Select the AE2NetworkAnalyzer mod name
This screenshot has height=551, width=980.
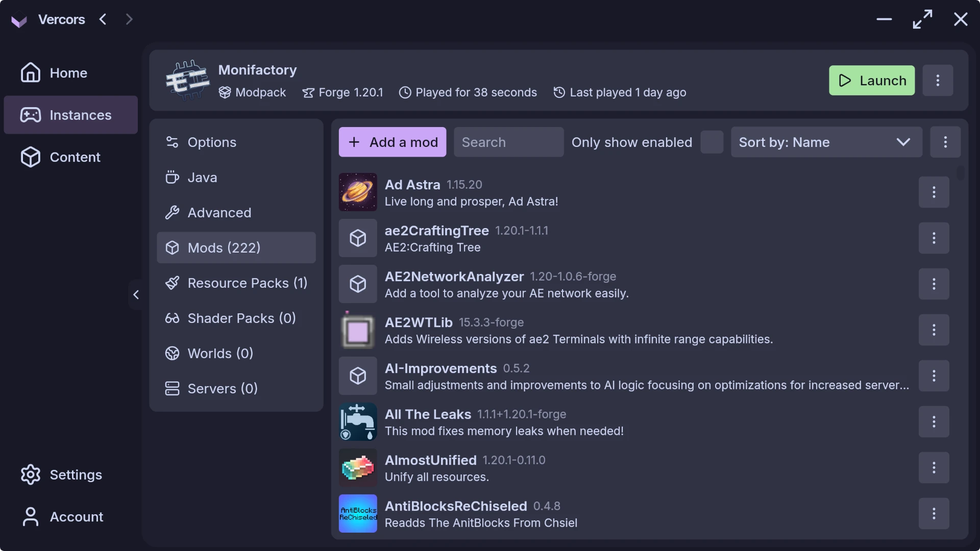click(454, 277)
